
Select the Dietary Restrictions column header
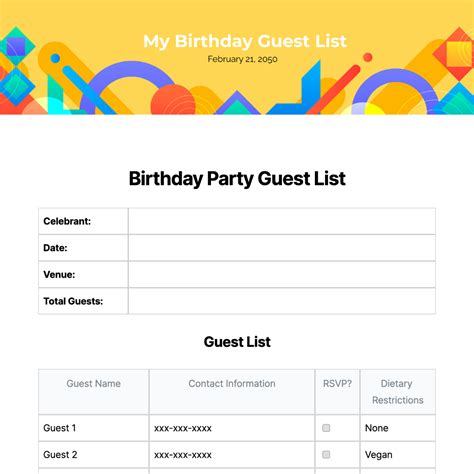398,392
